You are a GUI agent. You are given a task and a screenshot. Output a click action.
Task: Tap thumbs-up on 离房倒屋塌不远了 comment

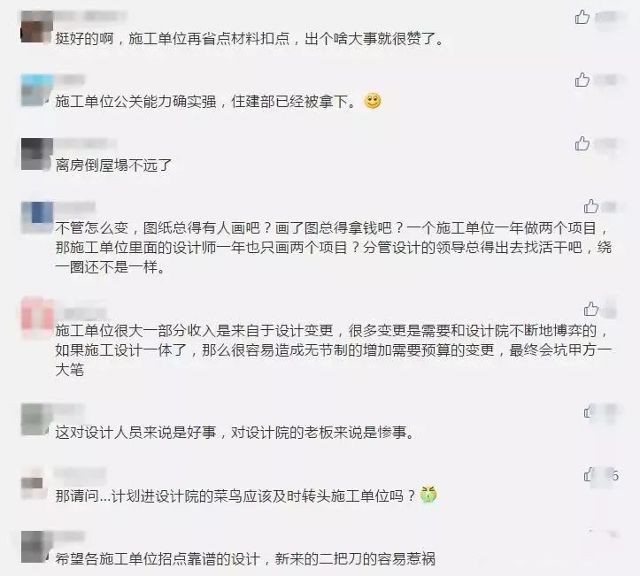(582, 143)
